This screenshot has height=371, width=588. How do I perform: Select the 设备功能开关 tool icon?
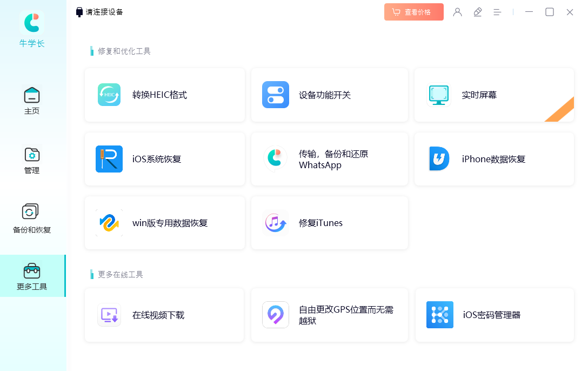pyautogui.click(x=276, y=95)
